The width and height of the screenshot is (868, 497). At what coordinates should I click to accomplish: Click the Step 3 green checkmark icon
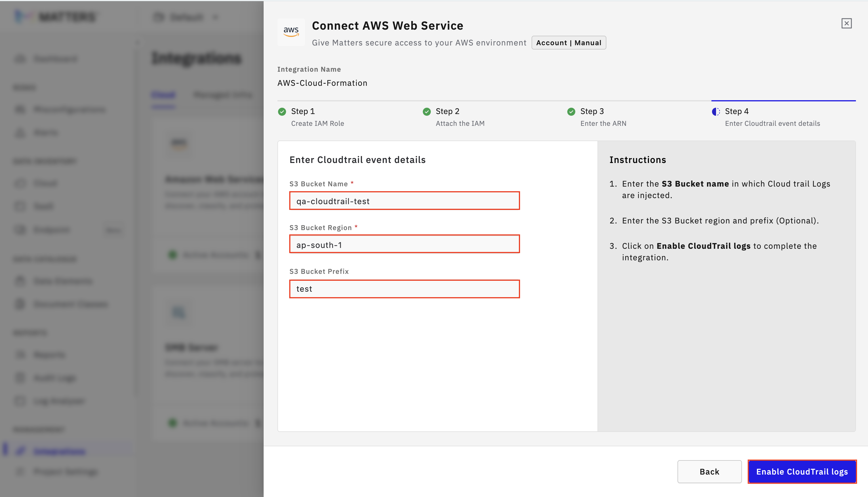coord(571,112)
